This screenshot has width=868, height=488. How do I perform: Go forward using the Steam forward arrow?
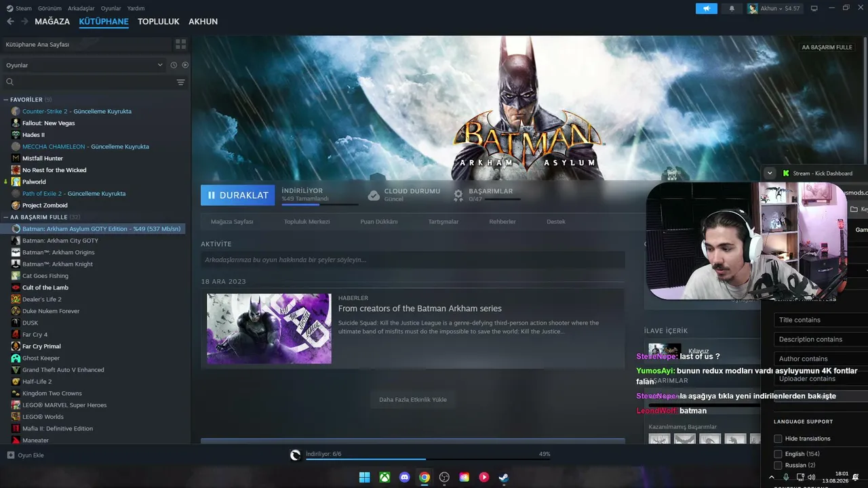click(24, 22)
